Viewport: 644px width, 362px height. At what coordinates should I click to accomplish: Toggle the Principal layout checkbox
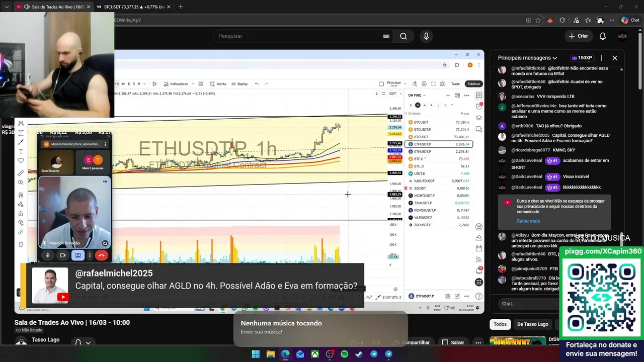coord(381,84)
